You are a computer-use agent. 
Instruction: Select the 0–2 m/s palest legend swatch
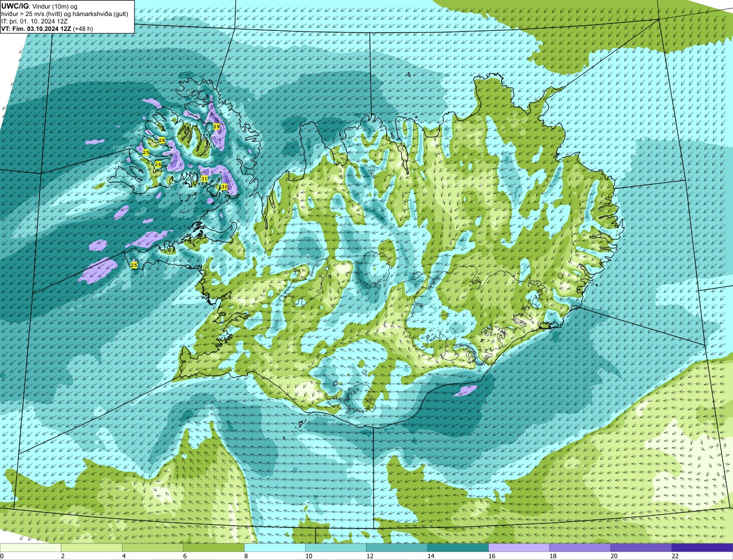[x=30, y=547]
